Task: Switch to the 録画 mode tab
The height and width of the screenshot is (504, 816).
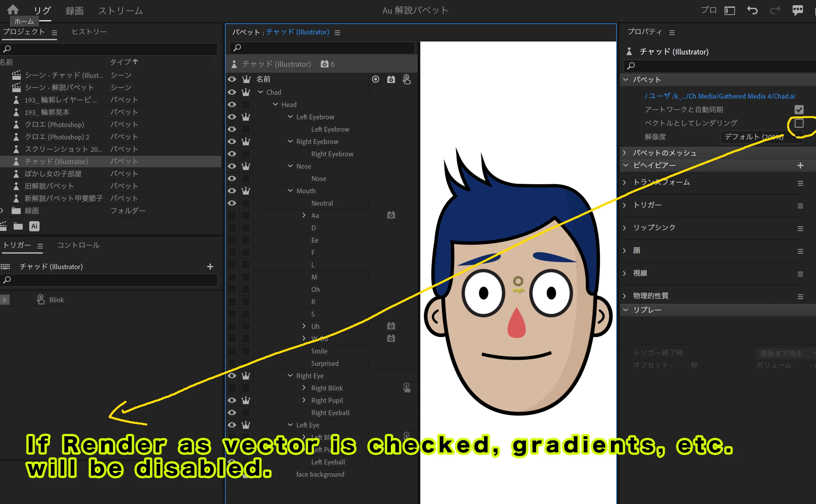Action: point(74,11)
